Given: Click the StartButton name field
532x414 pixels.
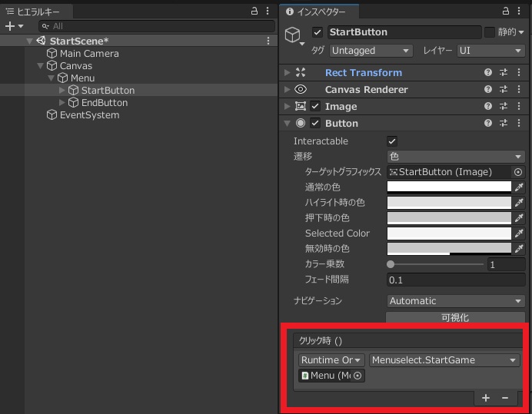Looking at the screenshot, I should point(404,32).
